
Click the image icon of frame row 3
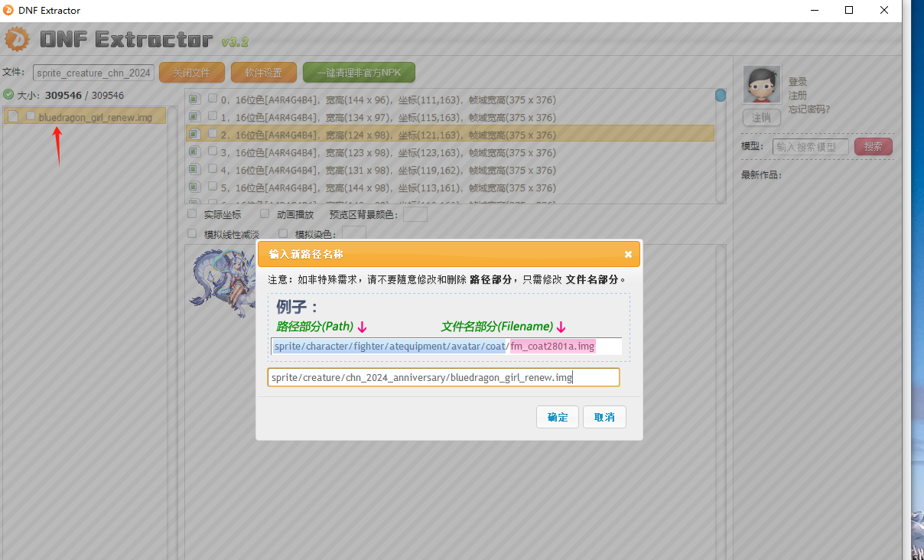click(x=194, y=151)
